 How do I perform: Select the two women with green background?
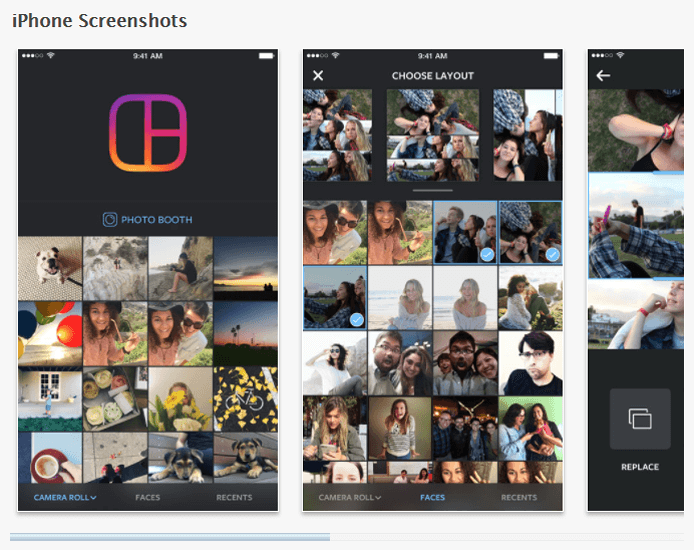point(530,428)
